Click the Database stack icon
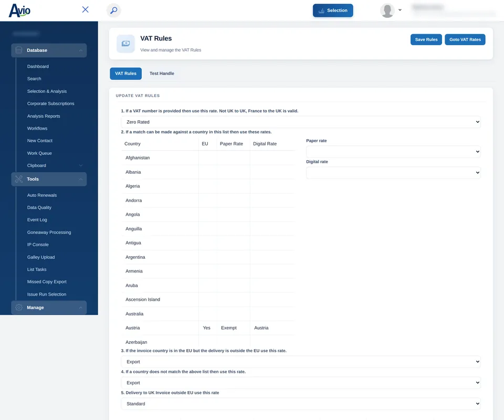 [19, 50]
